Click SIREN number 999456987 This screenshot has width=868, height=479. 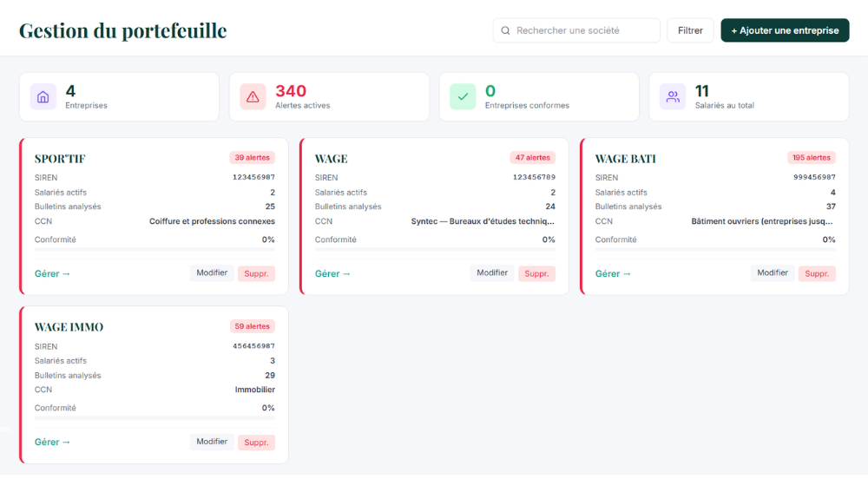coord(814,178)
